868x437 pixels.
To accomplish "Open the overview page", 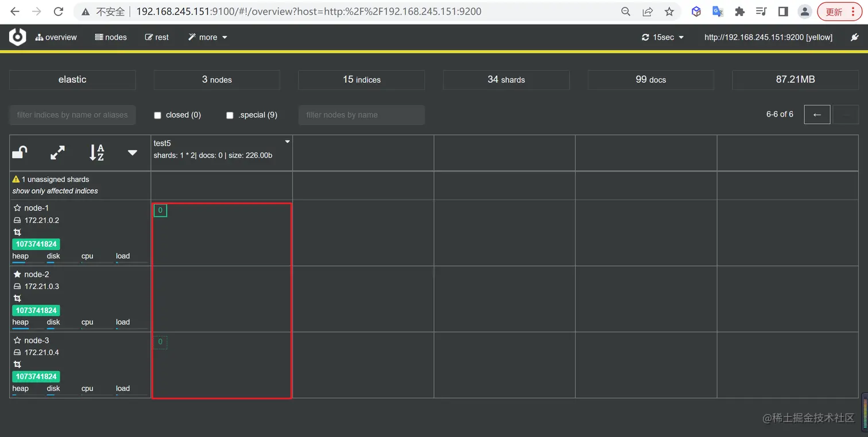I will pyautogui.click(x=56, y=37).
